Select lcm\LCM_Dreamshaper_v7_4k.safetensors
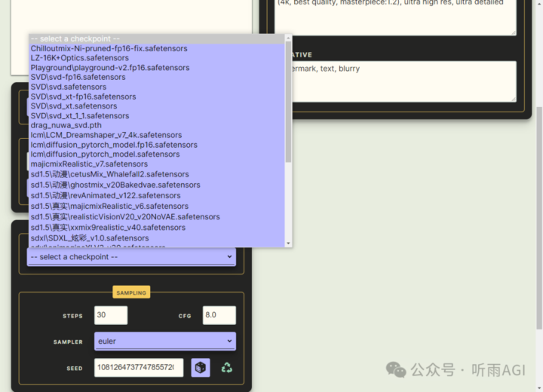 coord(106,135)
